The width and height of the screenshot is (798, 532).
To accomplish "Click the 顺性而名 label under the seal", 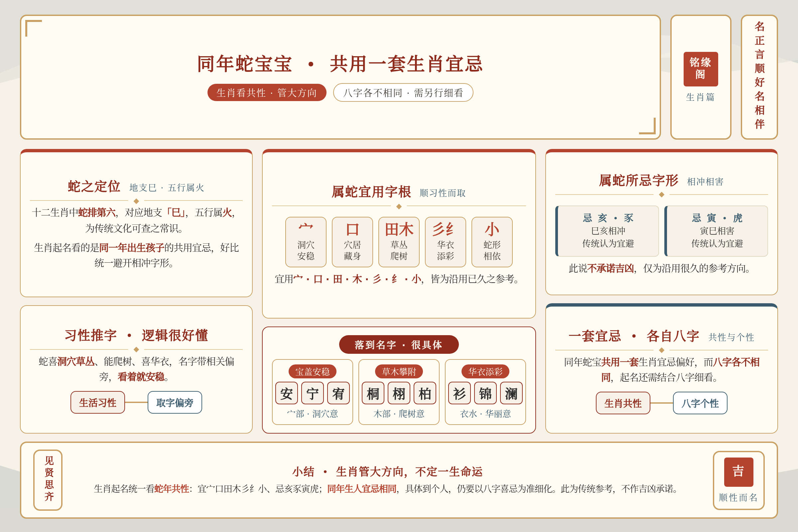I will tap(738, 497).
